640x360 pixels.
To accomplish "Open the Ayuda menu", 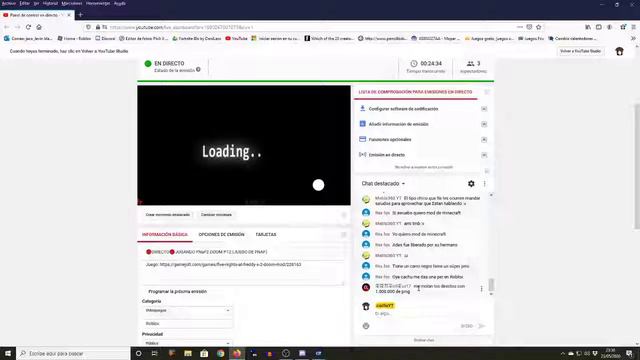I will pos(120,3).
